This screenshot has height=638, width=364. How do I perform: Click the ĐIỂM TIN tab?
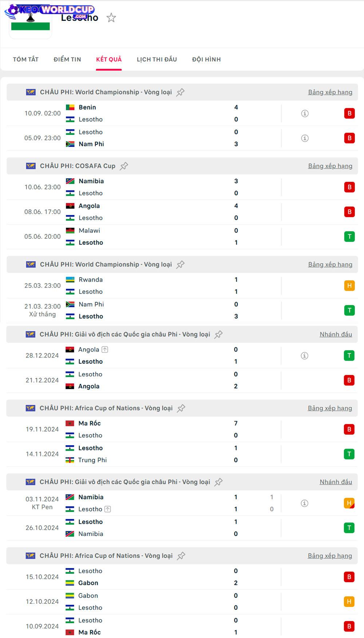pos(67,59)
